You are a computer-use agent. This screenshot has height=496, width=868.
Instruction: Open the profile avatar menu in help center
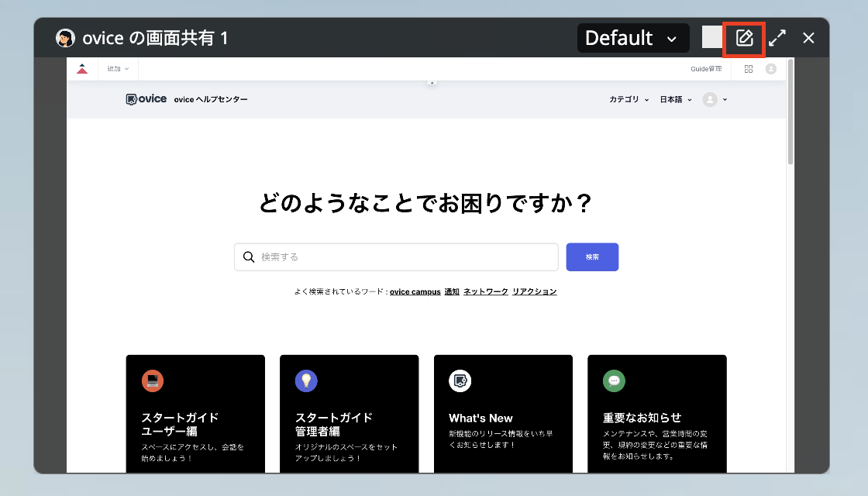tap(715, 99)
